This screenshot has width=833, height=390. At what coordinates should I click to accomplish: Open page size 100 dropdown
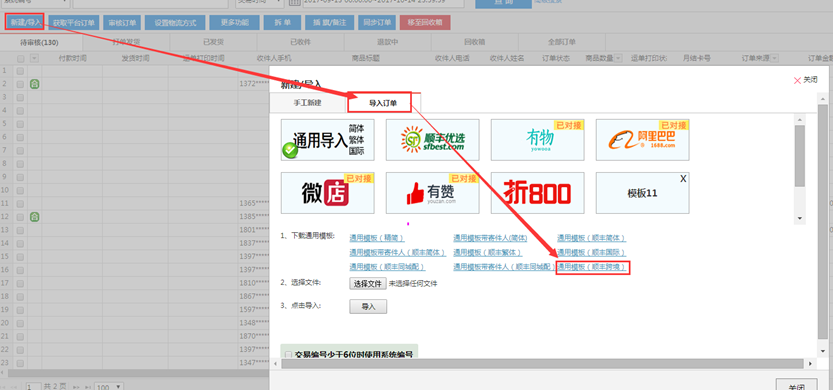(x=110, y=387)
